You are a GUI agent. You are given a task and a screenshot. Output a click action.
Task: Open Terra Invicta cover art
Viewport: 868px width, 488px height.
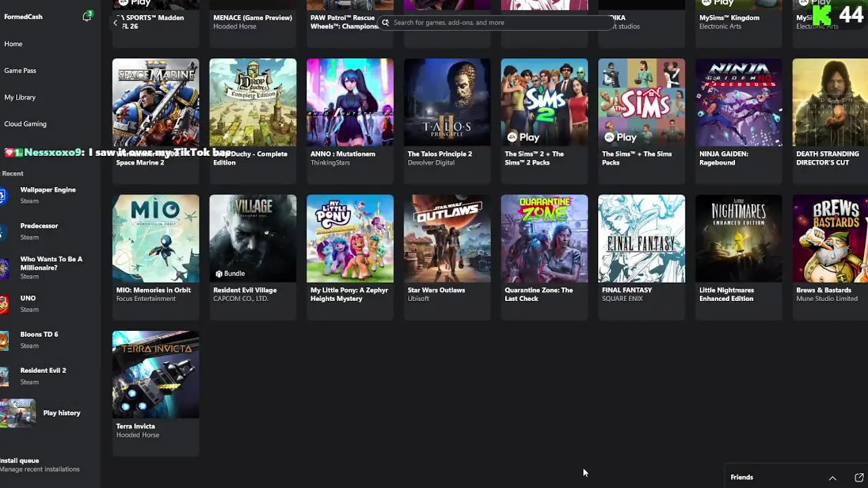[x=156, y=375]
